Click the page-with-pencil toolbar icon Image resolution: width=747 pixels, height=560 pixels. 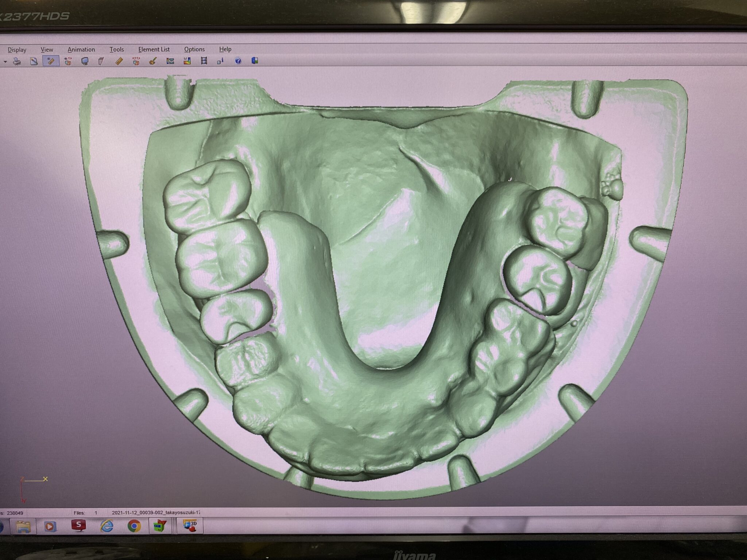click(34, 61)
